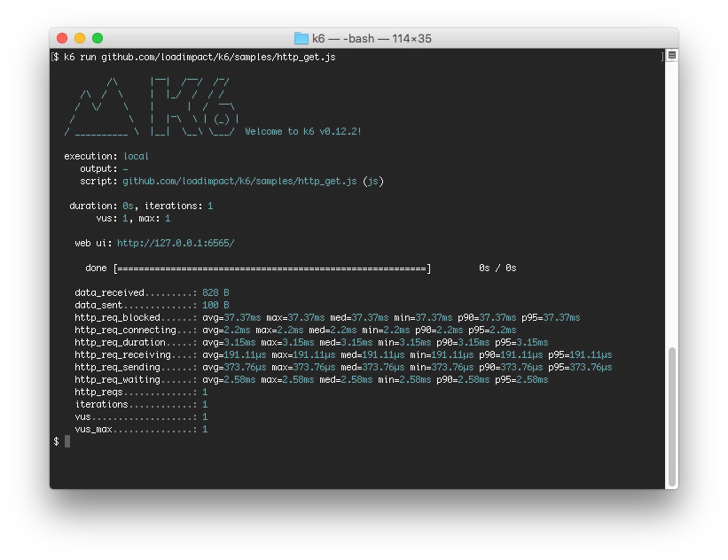Click http_req_blocked avg value 37.37ms
The height and width of the screenshot is (560, 728).
click(x=242, y=318)
